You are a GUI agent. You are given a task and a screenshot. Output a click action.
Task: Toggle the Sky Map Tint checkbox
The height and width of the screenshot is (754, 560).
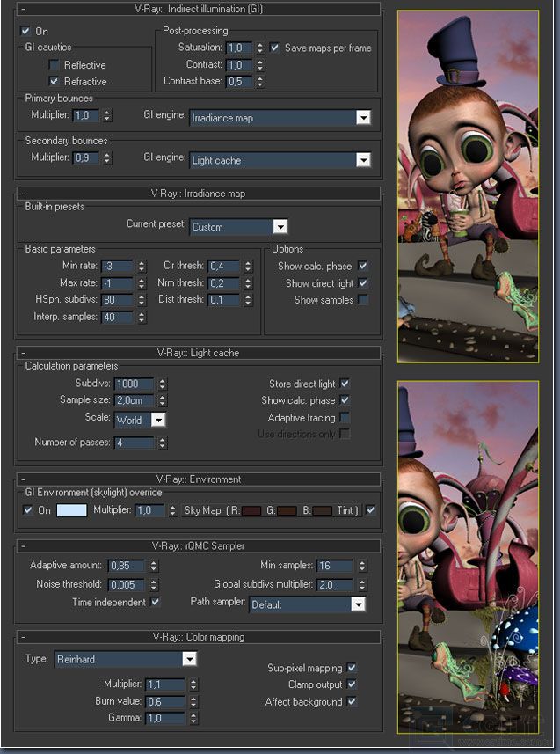pos(370,510)
